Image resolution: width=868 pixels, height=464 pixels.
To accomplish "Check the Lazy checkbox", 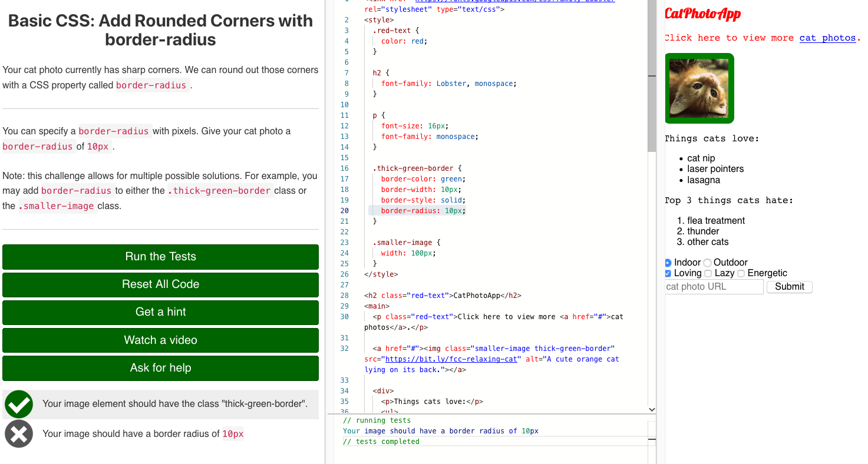I will click(x=708, y=273).
